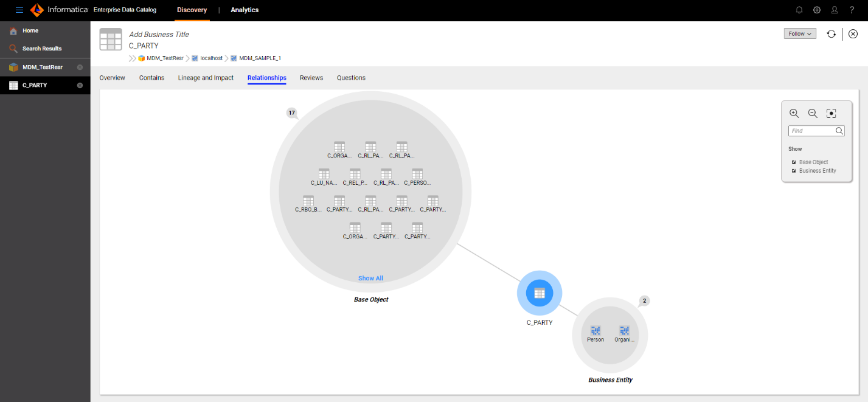The image size is (868, 402).
Task: Click the 17 count badge
Action: click(292, 113)
